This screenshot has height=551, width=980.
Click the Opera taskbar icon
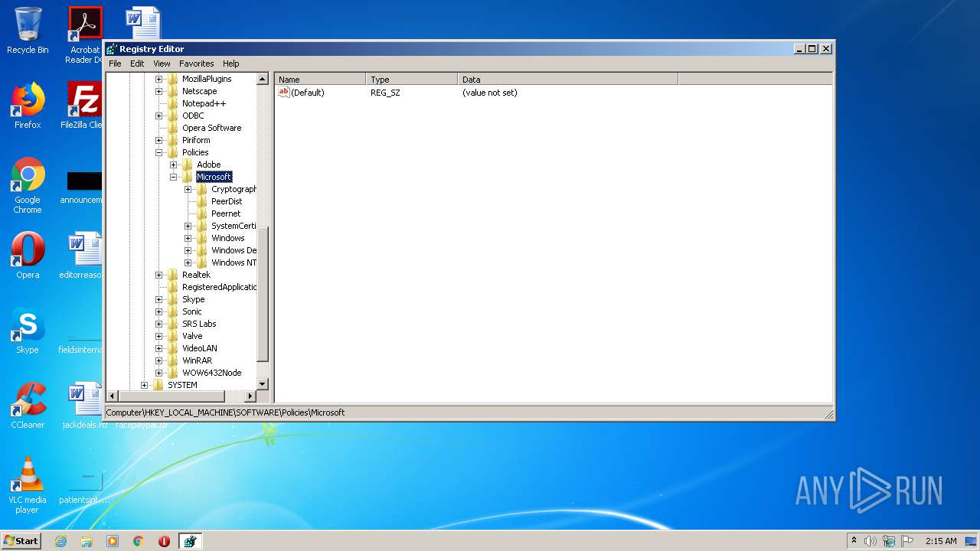tap(164, 541)
